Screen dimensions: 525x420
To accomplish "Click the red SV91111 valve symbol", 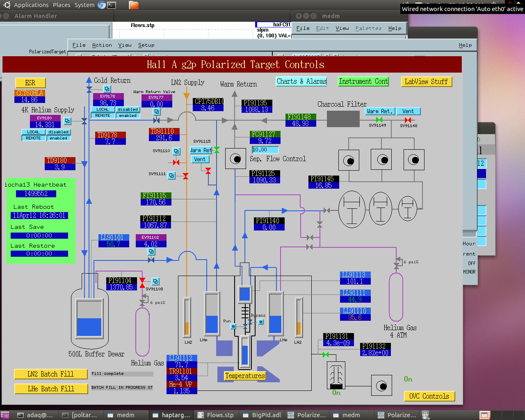I will 185,176.
